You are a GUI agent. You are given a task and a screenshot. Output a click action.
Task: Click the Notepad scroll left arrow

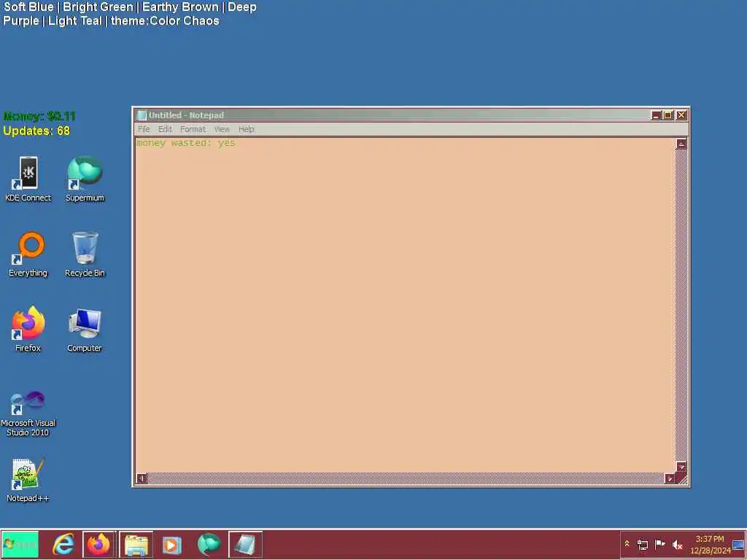142,478
